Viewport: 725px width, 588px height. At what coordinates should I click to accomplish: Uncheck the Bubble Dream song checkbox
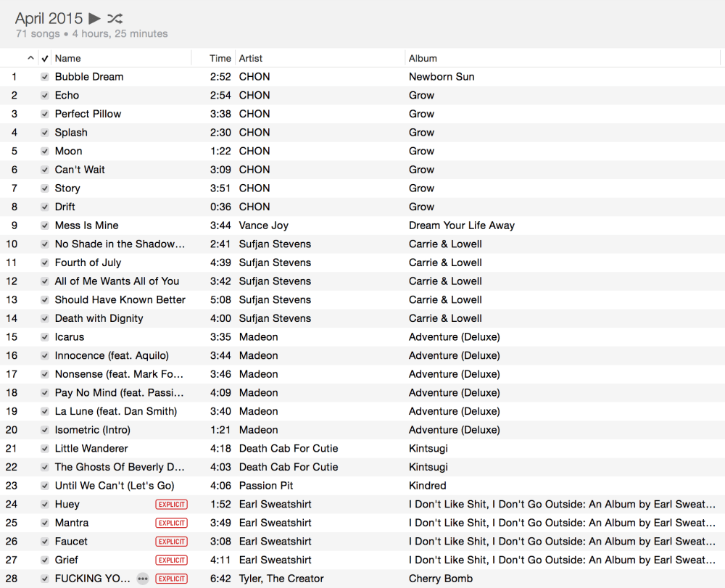45,77
